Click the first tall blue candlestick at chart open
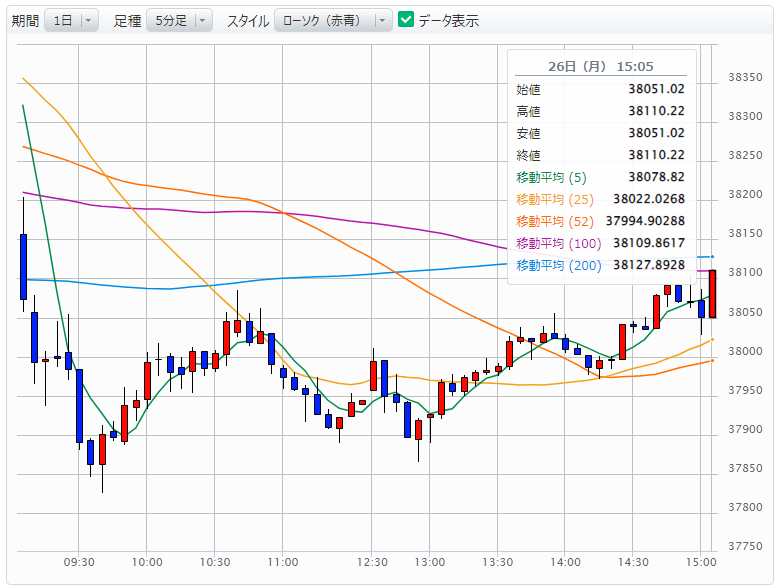 click(x=23, y=266)
